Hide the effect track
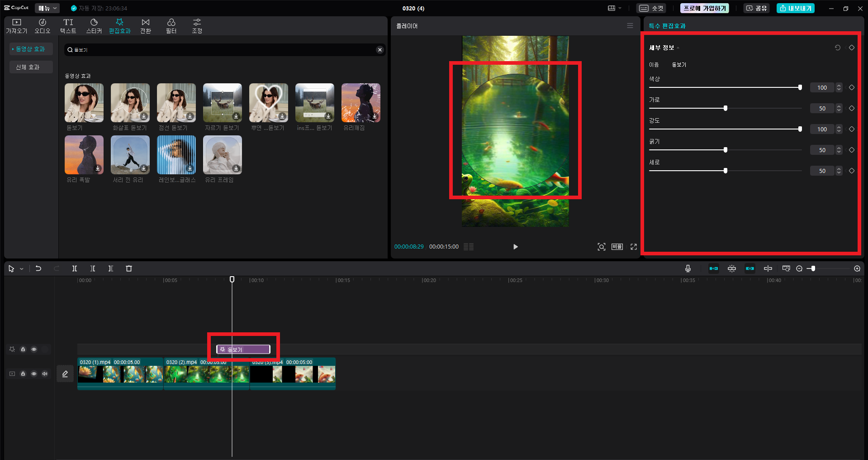868x460 pixels. pyautogui.click(x=34, y=349)
